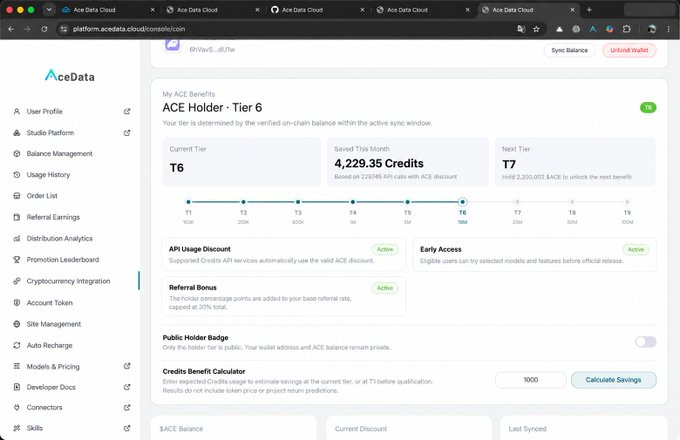Click the T4 1M tier marker
The width and height of the screenshot is (680, 440).
click(x=353, y=202)
